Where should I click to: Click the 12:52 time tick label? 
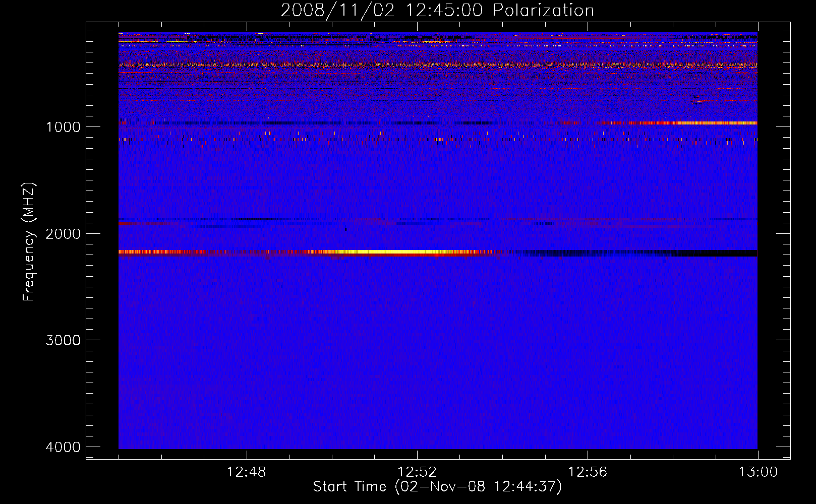coord(417,472)
